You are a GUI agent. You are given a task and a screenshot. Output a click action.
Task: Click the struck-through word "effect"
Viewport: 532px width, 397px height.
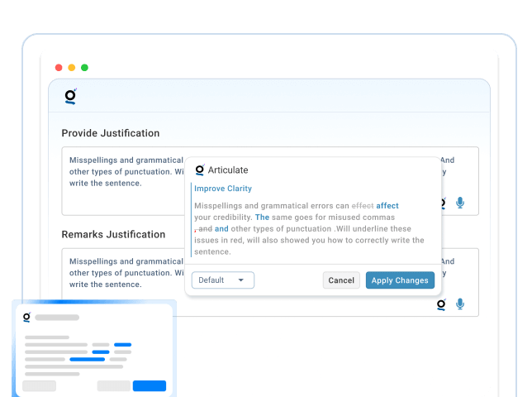click(x=363, y=206)
